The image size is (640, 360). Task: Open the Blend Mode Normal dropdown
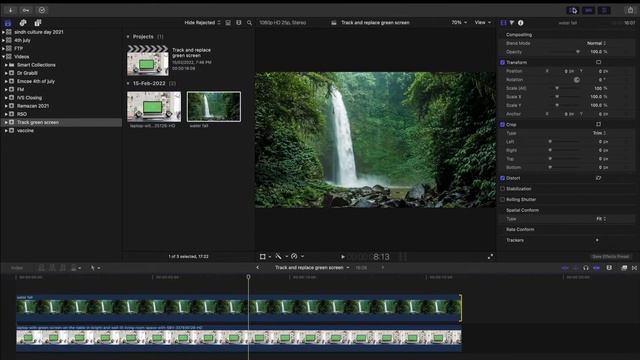coord(596,43)
